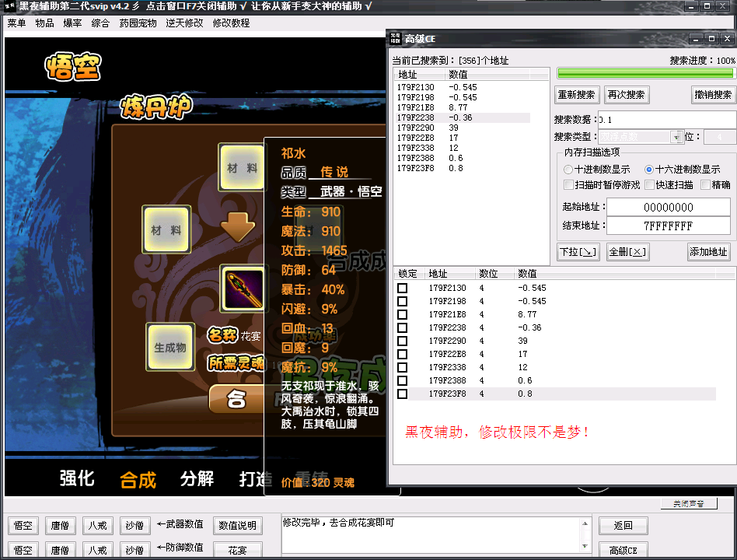737x560 pixels.
Task: Click 唐僧 in the 防御数值 row
Action: coord(60,550)
